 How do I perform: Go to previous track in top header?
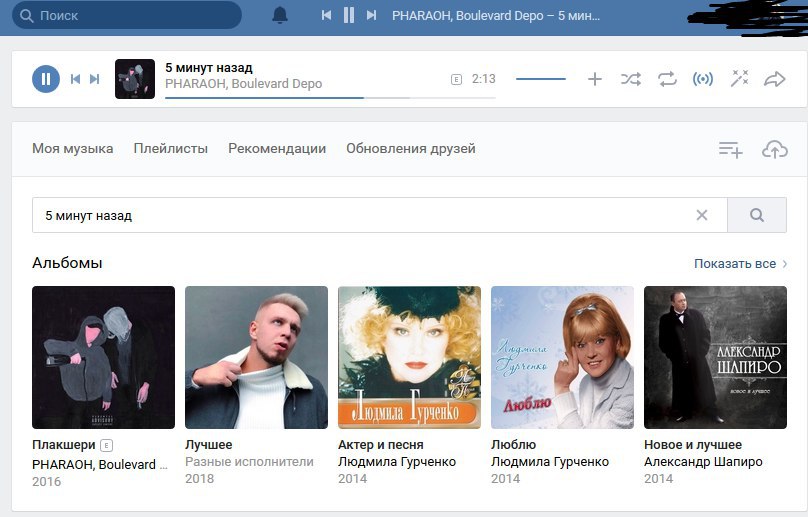point(326,15)
